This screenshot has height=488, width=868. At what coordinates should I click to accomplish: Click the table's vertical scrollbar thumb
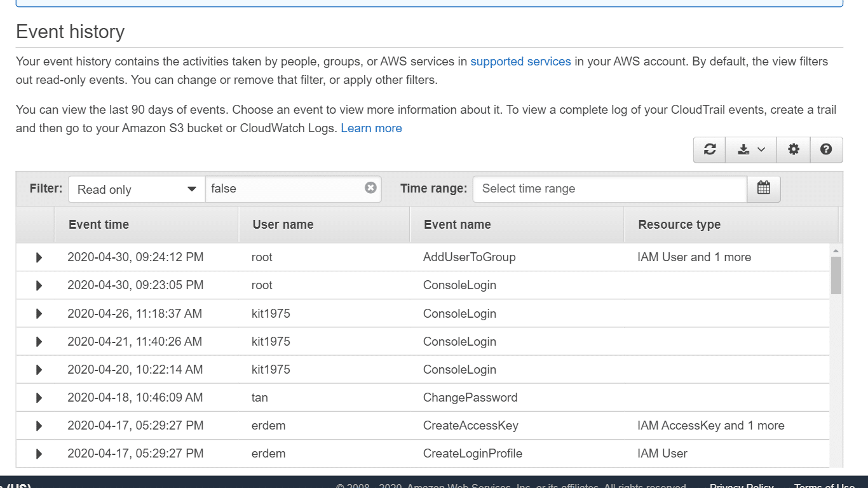click(x=836, y=275)
